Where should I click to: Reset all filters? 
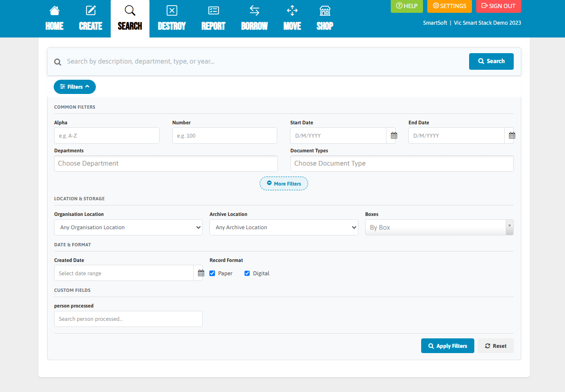click(496, 346)
